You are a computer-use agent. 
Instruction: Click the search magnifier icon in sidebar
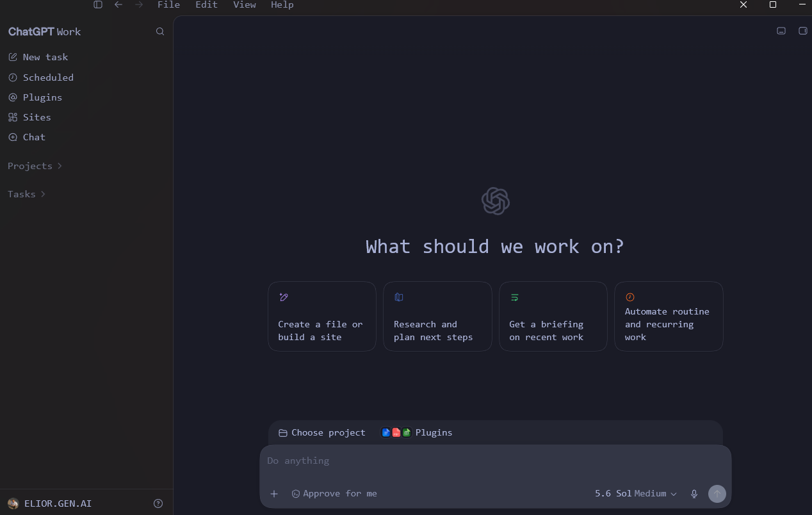point(160,31)
